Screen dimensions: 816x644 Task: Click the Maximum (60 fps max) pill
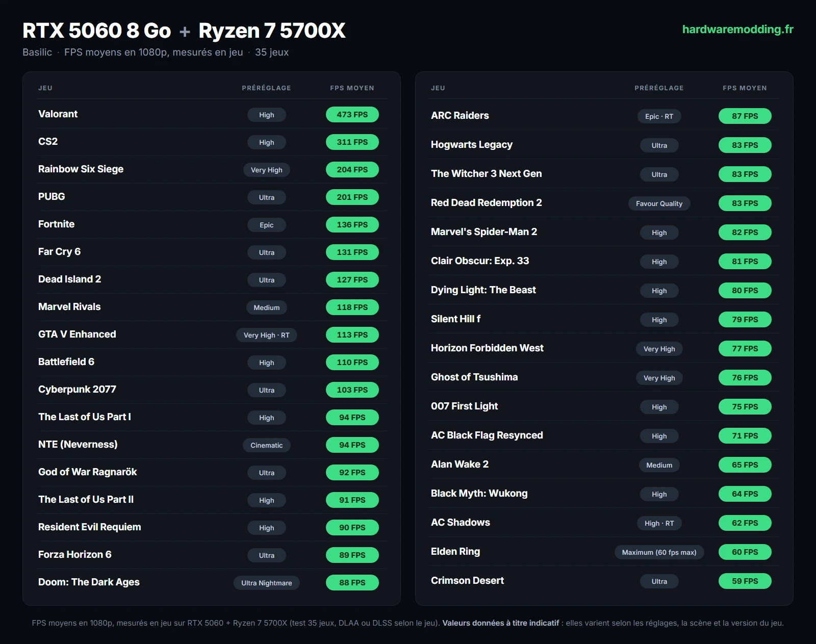659,552
